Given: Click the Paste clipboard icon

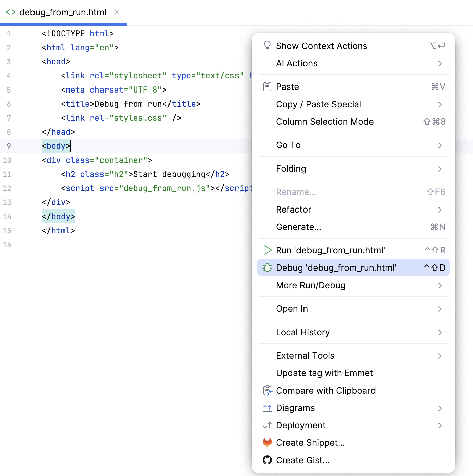Looking at the screenshot, I should point(267,86).
